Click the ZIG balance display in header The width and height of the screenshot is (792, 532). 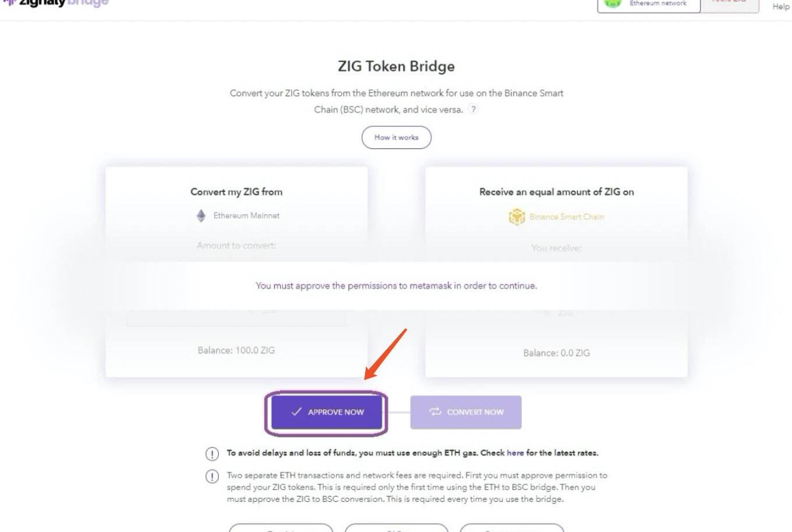[x=729, y=3]
